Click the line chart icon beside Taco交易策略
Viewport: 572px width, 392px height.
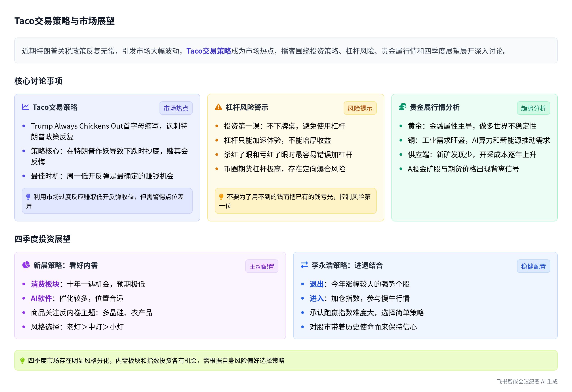25,107
